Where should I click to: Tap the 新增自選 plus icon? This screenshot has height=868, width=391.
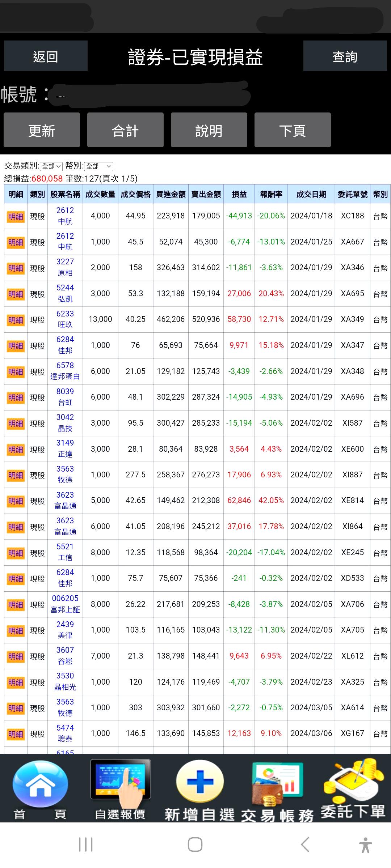[x=200, y=782]
